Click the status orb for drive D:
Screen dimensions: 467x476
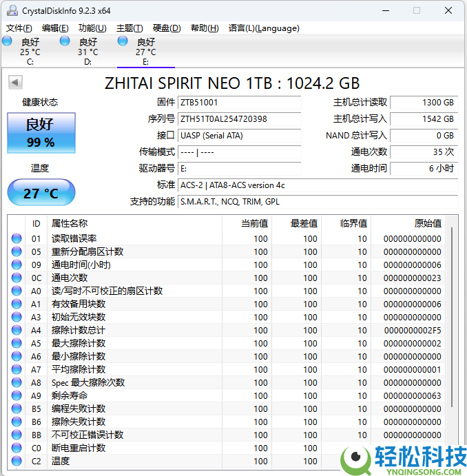point(65,41)
